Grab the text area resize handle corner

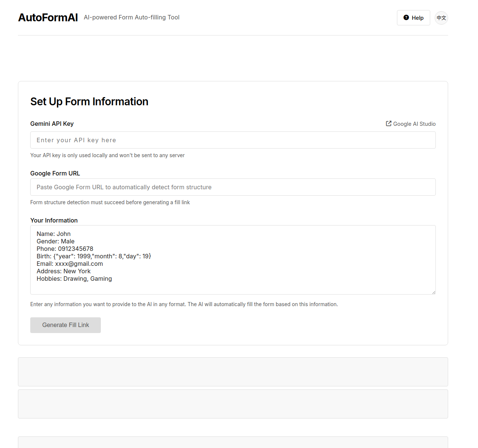tap(434, 292)
